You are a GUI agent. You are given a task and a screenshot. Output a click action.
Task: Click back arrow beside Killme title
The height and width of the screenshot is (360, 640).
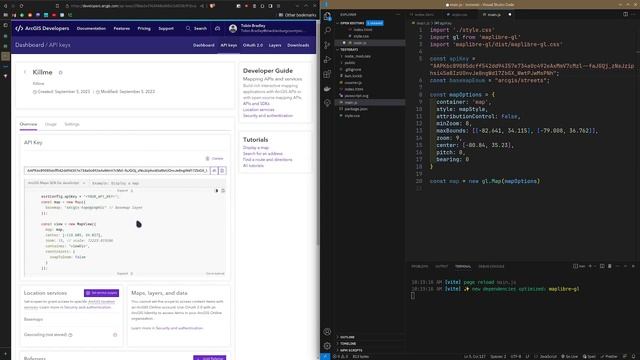pos(25,72)
